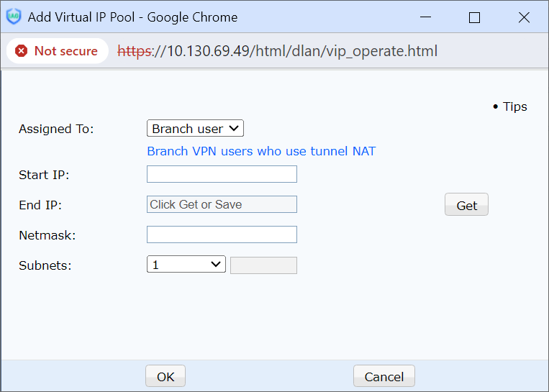Click the End IP field

pyautogui.click(x=222, y=204)
